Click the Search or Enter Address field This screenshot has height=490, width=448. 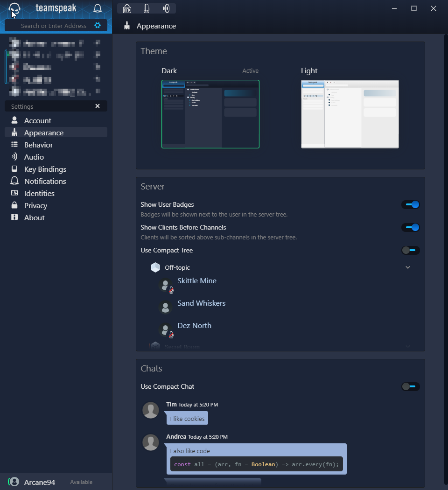pos(54,26)
